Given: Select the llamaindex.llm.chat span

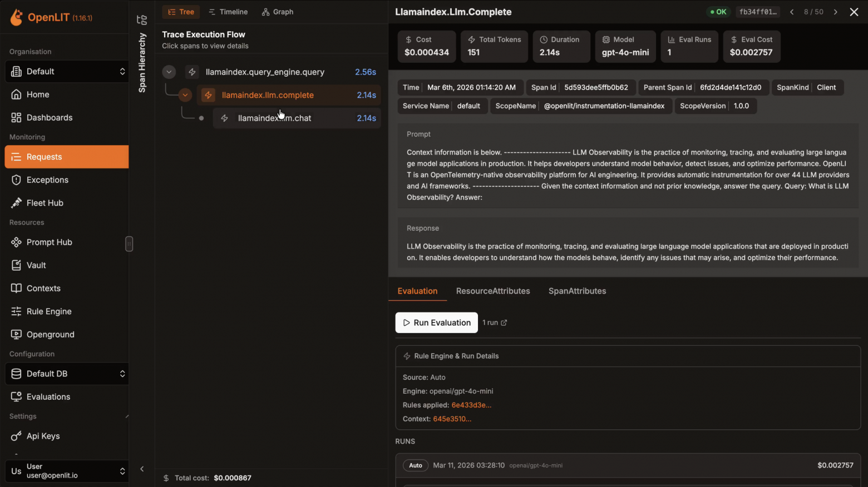Looking at the screenshot, I should pyautogui.click(x=274, y=118).
